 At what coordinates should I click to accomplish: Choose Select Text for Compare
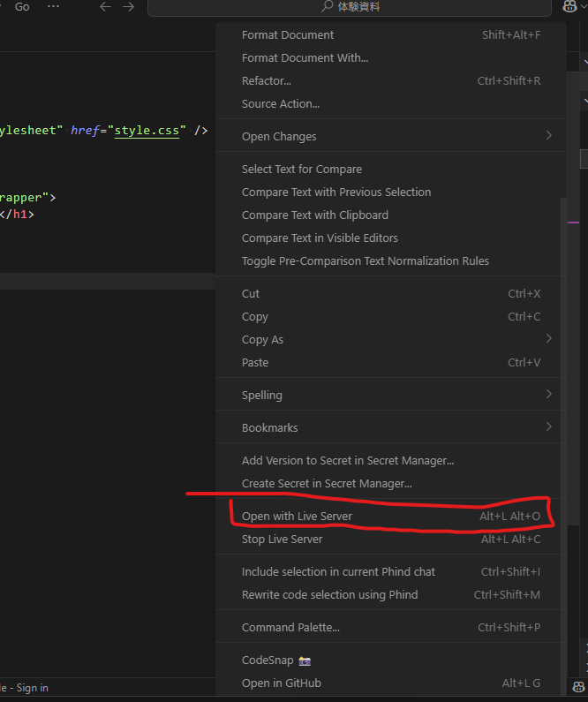pos(391,170)
